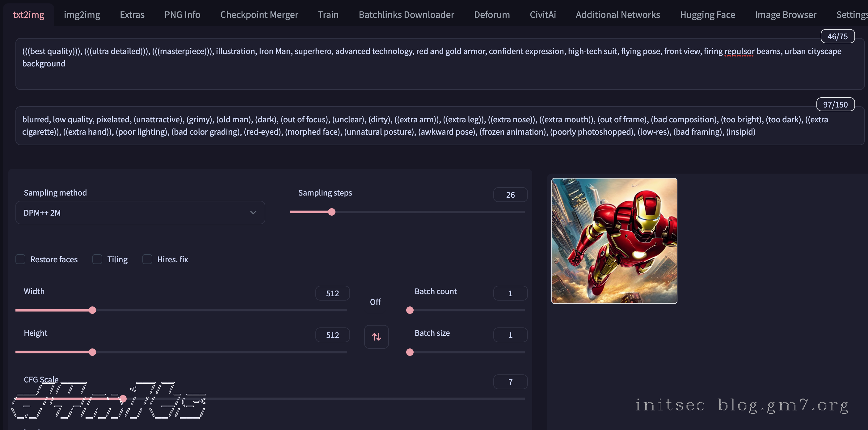The image size is (868, 430).
Task: Toggle the Tiling checkbox
Action: [97, 259]
